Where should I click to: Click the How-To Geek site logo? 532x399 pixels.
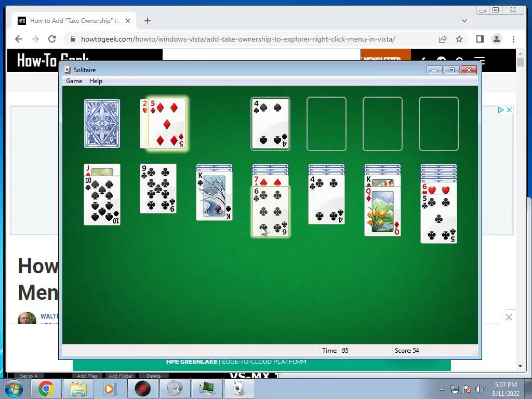pyautogui.click(x=53, y=61)
